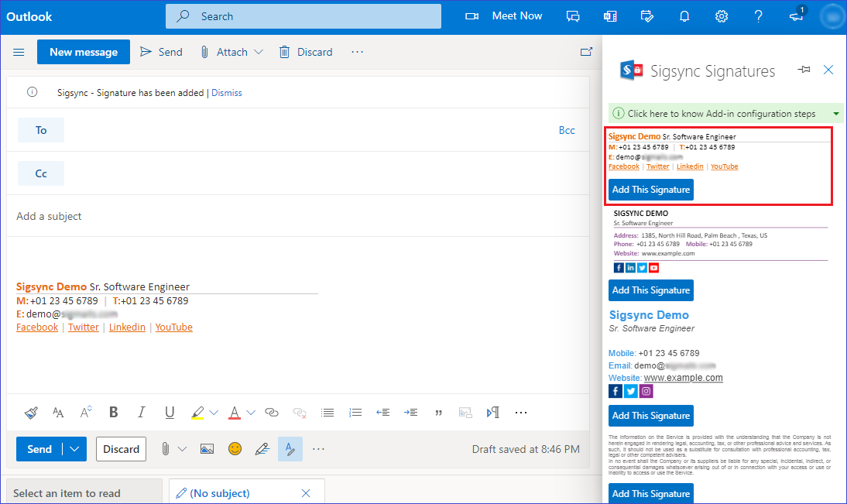Insert pictures inline with the image icon
This screenshot has height=504, width=847.
point(207,449)
